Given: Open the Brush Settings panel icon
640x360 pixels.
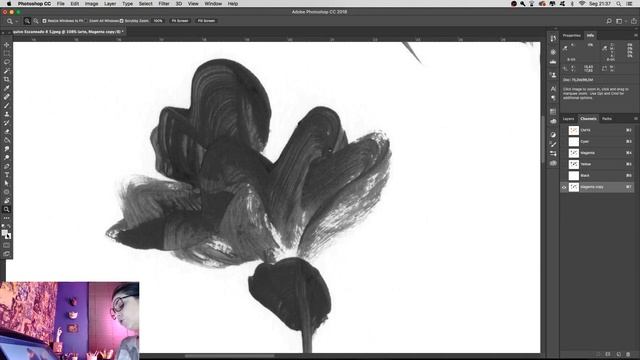Looking at the screenshot, I should pyautogui.click(x=553, y=144).
